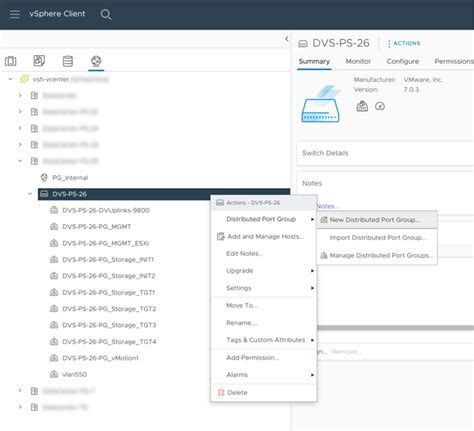Image resolution: width=474 pixels, height=431 pixels.
Task: Click the DVUplinks-9800 uplink icon
Action: coord(54,210)
